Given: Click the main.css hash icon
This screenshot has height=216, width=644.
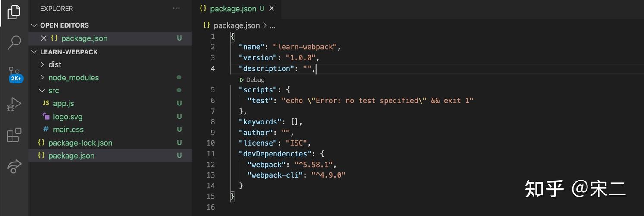Looking at the screenshot, I should (46, 129).
